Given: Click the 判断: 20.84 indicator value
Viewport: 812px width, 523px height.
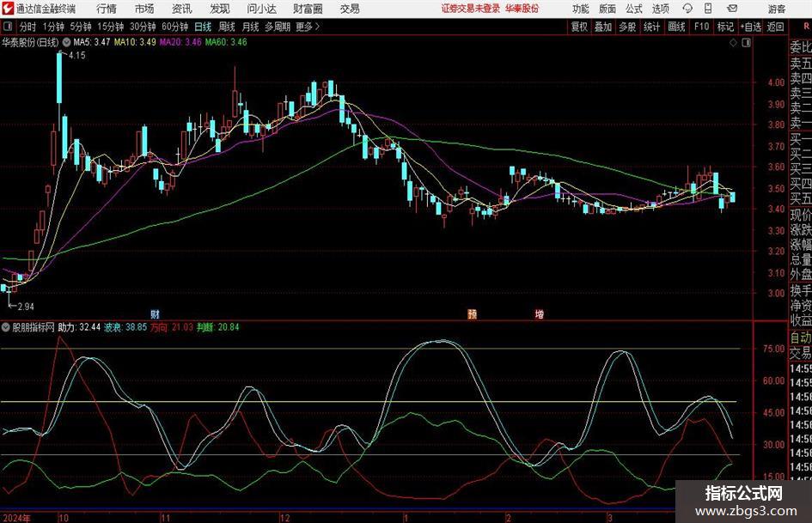Looking at the screenshot, I should [x=218, y=327].
